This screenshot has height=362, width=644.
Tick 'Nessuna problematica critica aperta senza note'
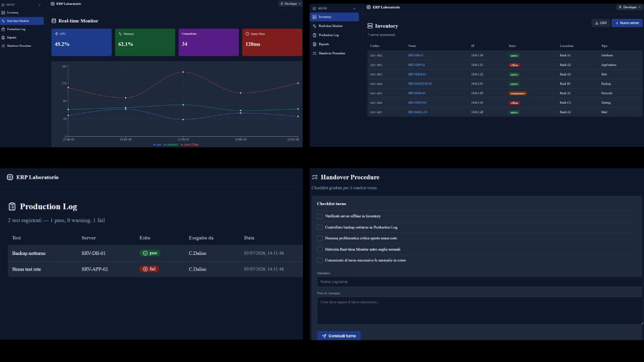pos(319,238)
